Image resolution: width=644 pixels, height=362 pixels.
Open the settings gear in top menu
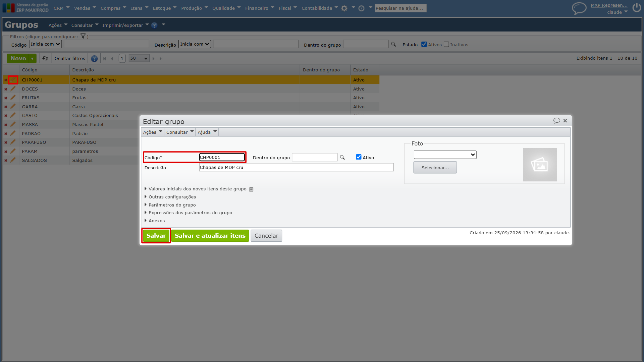coord(344,8)
